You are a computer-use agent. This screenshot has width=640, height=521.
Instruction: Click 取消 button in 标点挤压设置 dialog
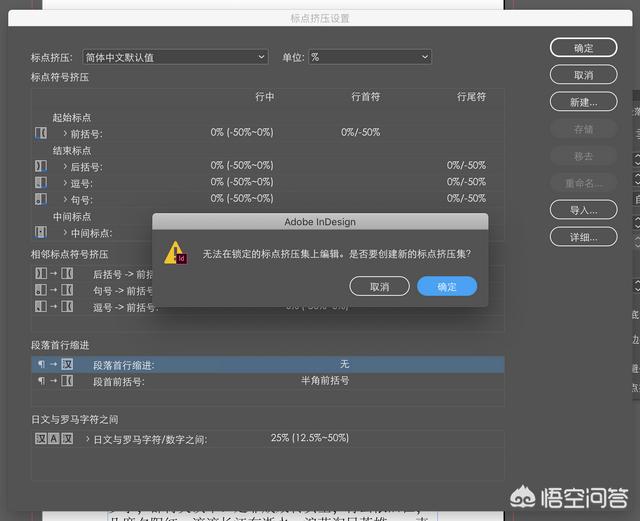click(583, 75)
